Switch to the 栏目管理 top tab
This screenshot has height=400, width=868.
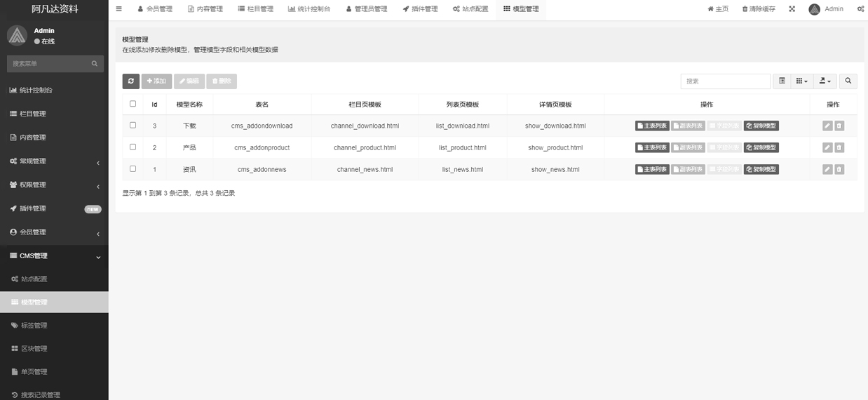tap(255, 9)
